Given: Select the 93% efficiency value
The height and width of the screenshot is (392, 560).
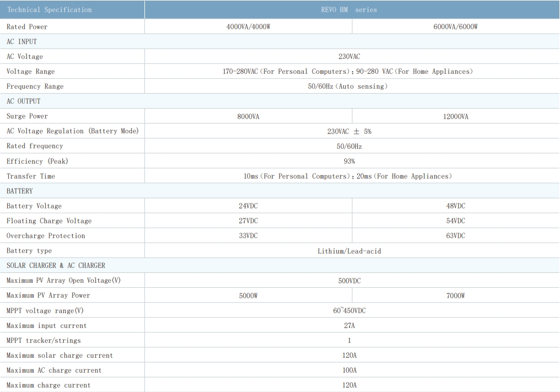Looking at the screenshot, I should pos(349,161).
